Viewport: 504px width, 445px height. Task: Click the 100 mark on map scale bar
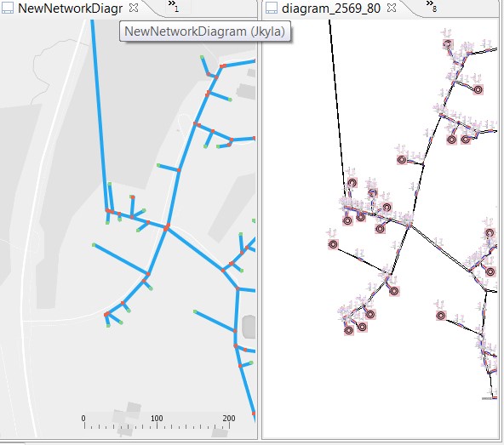coord(157,419)
